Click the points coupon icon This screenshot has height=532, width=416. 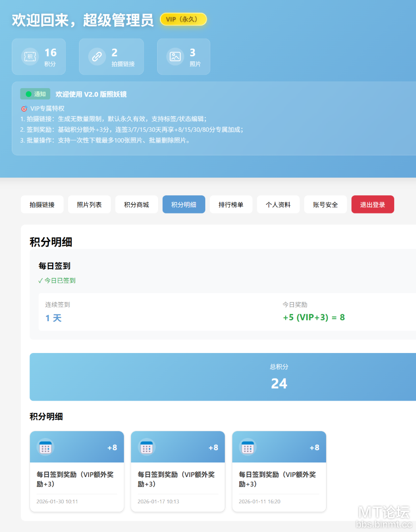pyautogui.click(x=30, y=57)
